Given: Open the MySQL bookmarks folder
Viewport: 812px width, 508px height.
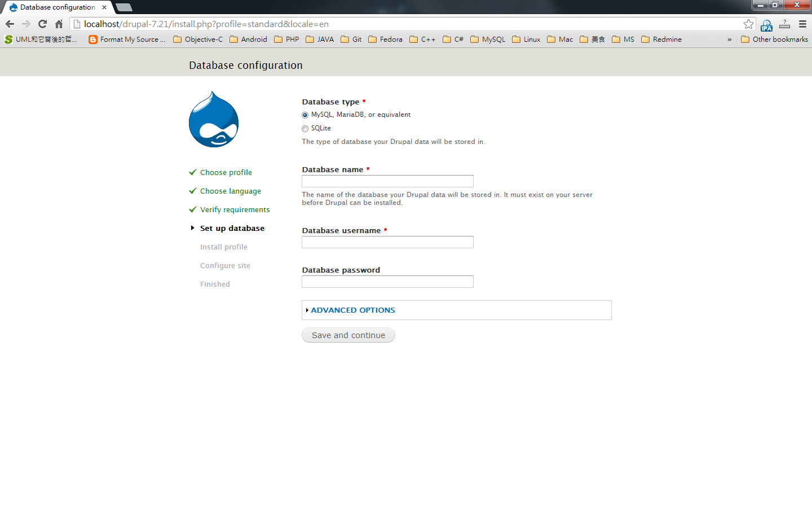Looking at the screenshot, I should (x=488, y=39).
